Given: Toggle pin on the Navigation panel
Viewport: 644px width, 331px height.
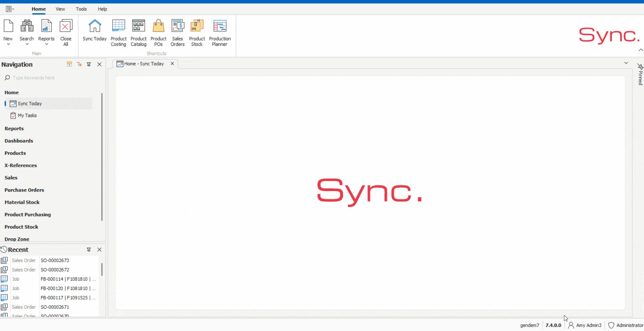Looking at the screenshot, I should pyautogui.click(x=89, y=64).
